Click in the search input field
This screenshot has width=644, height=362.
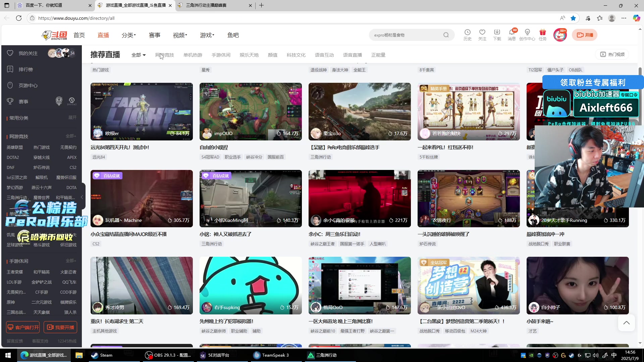(406, 35)
